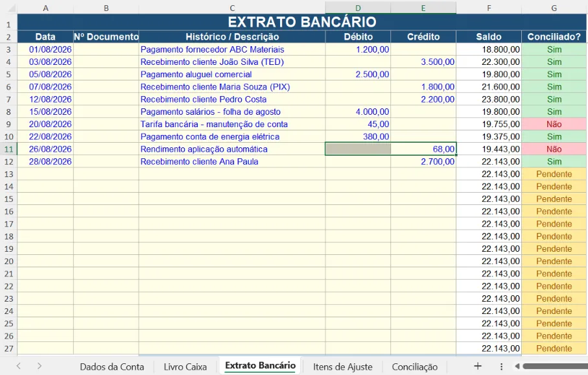Select column E header
This screenshot has width=588, height=375.
423,8
